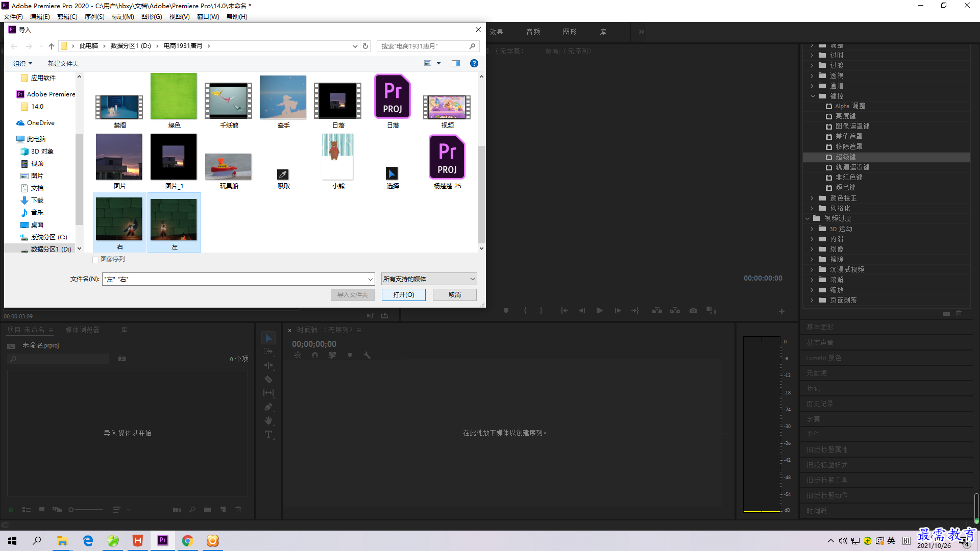The width and height of the screenshot is (980, 551).
Task: Open Google Chrome from the taskbar
Action: point(188,540)
